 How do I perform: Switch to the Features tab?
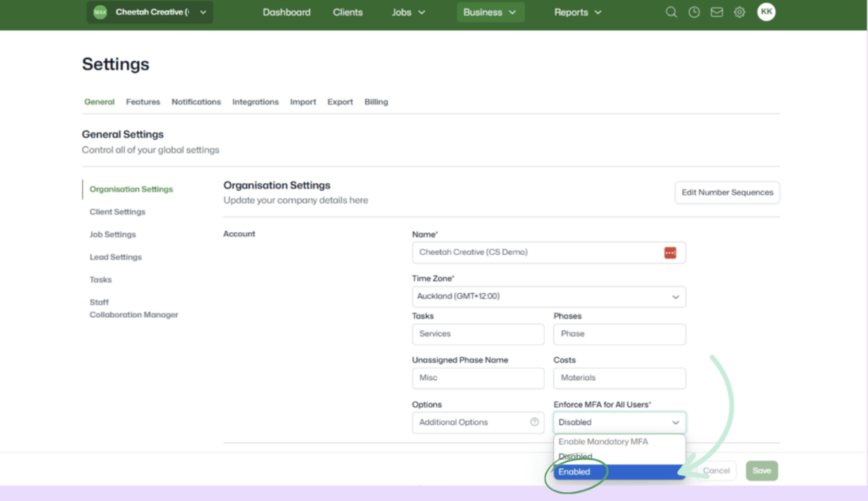pos(143,102)
